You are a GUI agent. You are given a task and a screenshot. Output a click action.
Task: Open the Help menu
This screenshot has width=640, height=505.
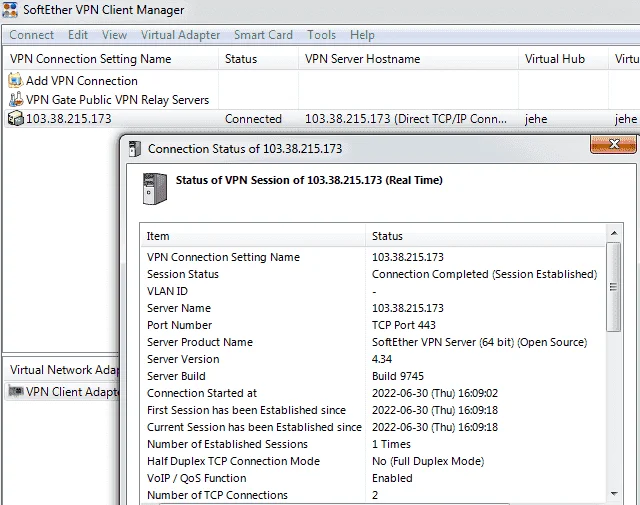click(x=362, y=35)
